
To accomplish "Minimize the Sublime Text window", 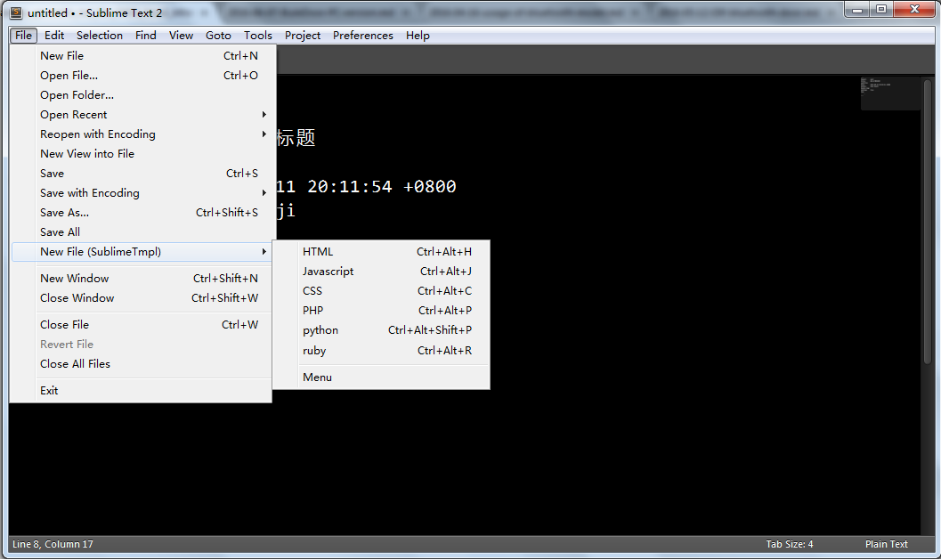I will tap(857, 10).
